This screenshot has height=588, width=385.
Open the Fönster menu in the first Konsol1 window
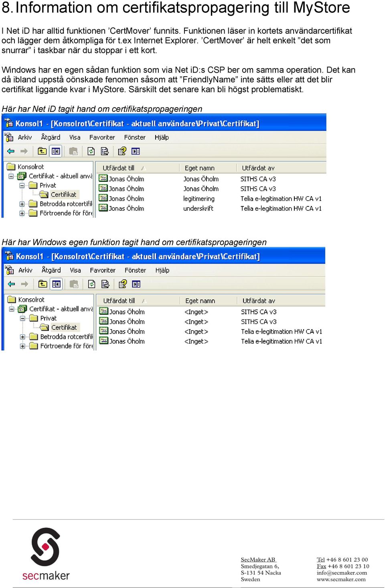[x=135, y=137]
